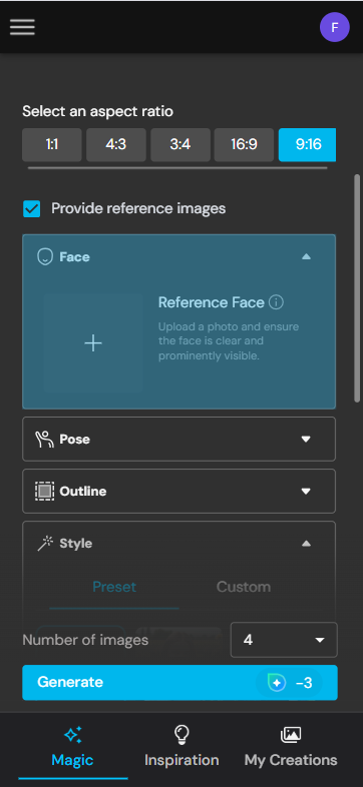Image resolution: width=363 pixels, height=787 pixels.
Task: Expand the Pose section arrow
Action: (x=306, y=439)
